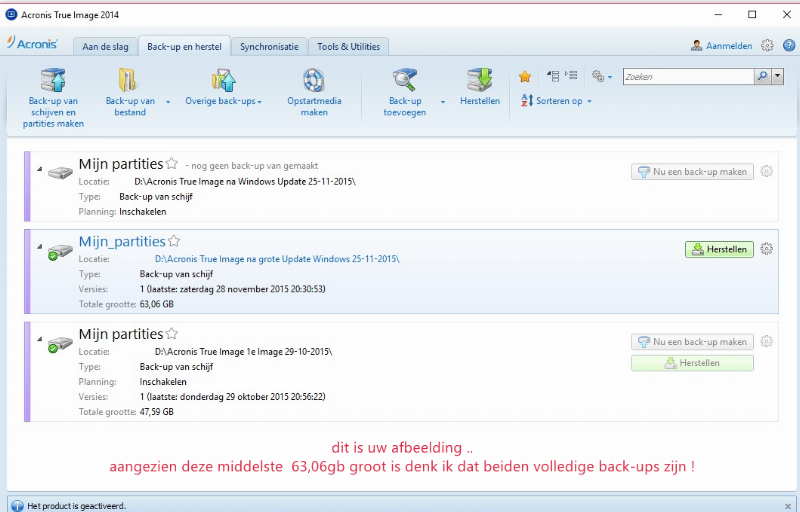Collapse the Mijn_partities backup entry
This screenshot has width=800, height=512.
tap(41, 245)
